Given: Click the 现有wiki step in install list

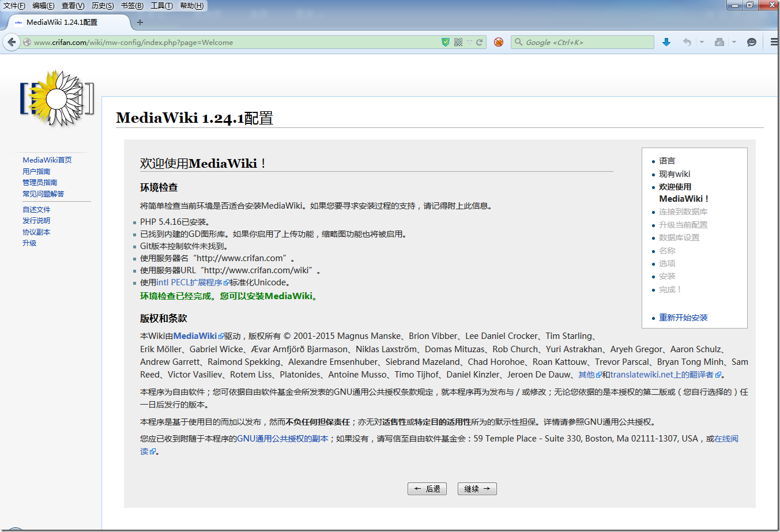Looking at the screenshot, I should pos(675,174).
